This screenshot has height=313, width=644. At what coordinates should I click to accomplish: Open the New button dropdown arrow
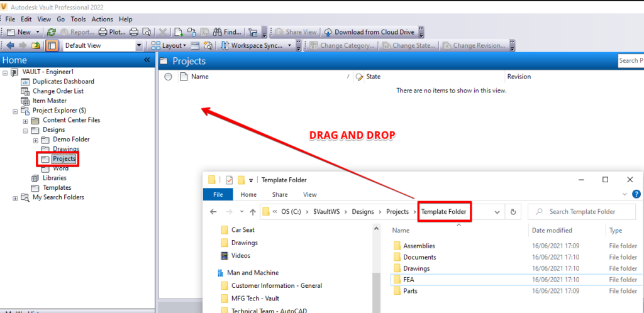(x=38, y=32)
